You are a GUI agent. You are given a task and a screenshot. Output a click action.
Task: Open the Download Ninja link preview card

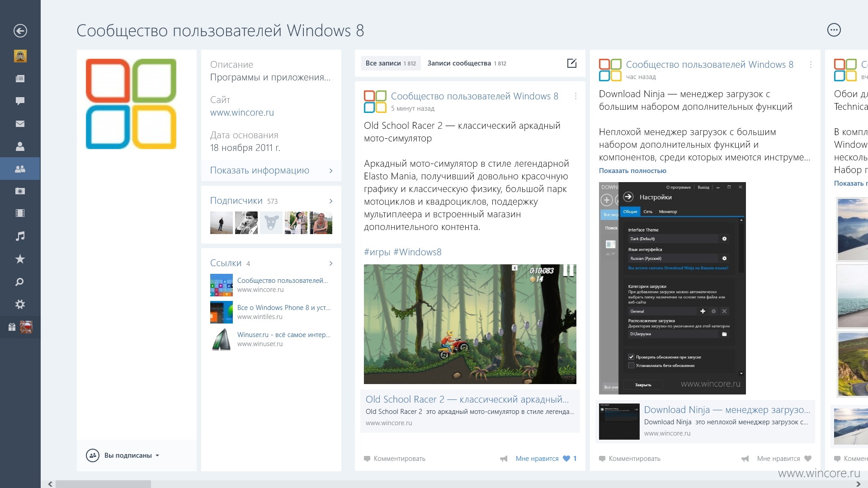point(705,421)
